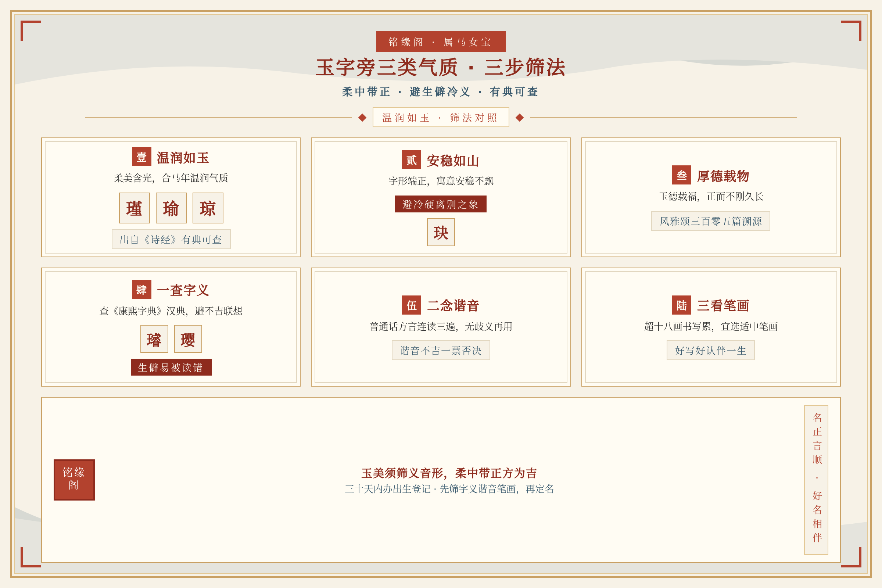Click the 二念谐音 card heading
The width and height of the screenshot is (882, 588).
pos(453,306)
